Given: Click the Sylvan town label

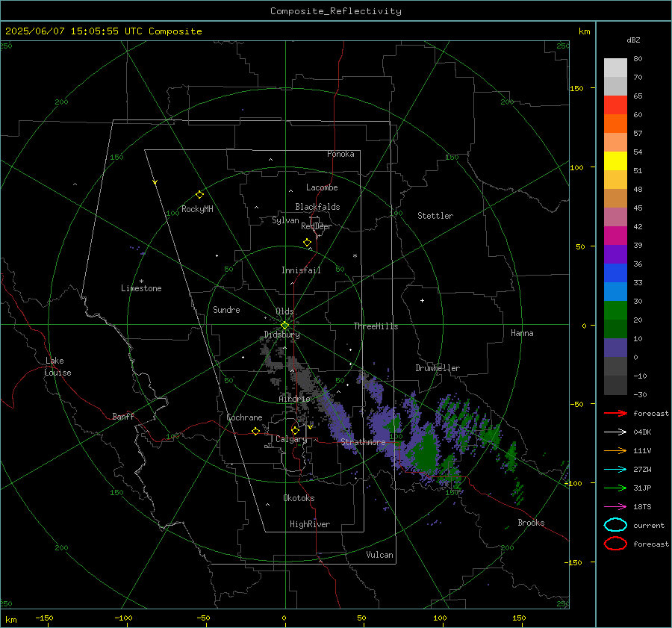Looking at the screenshot, I should tap(285, 220).
